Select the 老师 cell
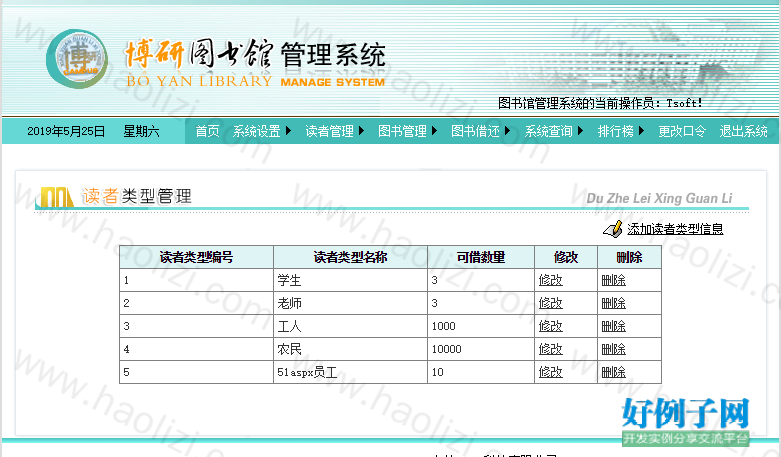The width and height of the screenshot is (781, 457). (350, 303)
